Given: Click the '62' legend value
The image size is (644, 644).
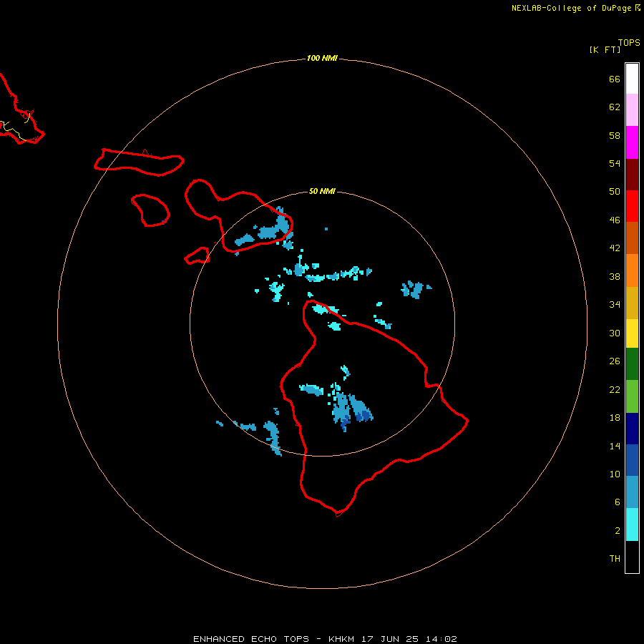Looking at the screenshot, I should point(615,107).
